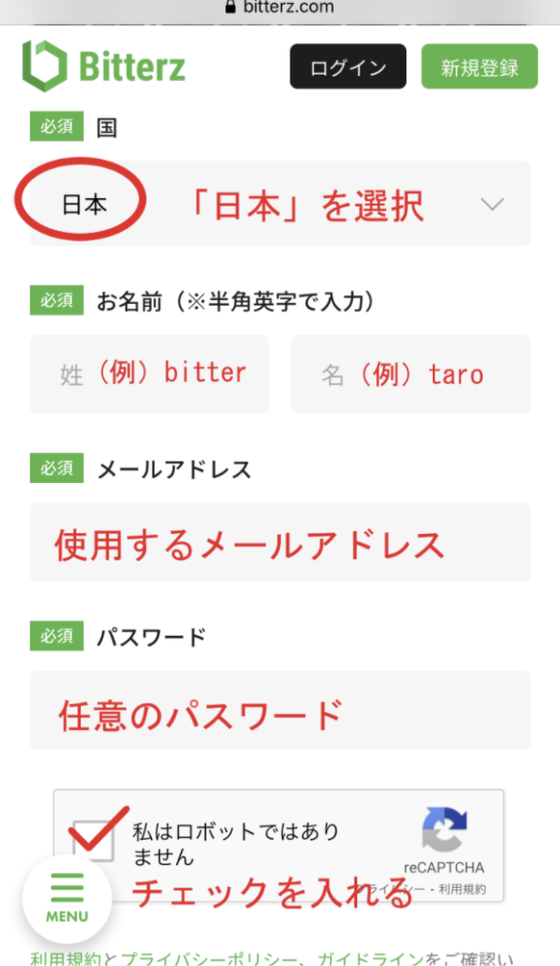Viewport: 560px width, 966px height.
Task: Click the Bitterz hexagon logo icon
Action: tap(45, 66)
